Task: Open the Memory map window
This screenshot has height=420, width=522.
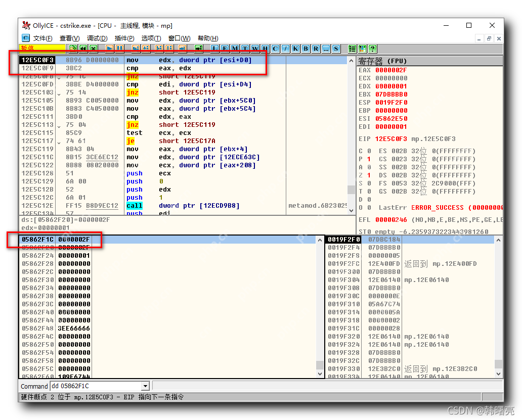Action: click(235, 49)
